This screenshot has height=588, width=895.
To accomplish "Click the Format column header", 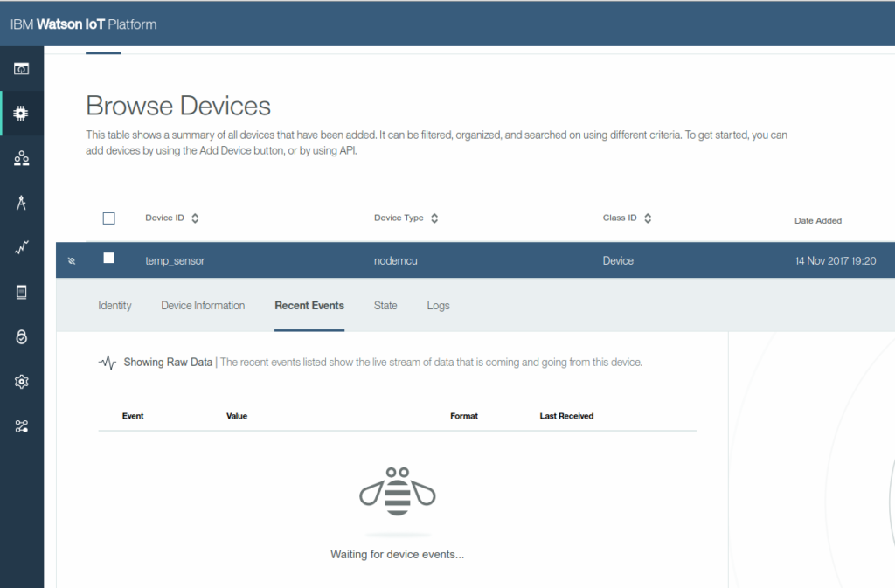I will [x=464, y=416].
